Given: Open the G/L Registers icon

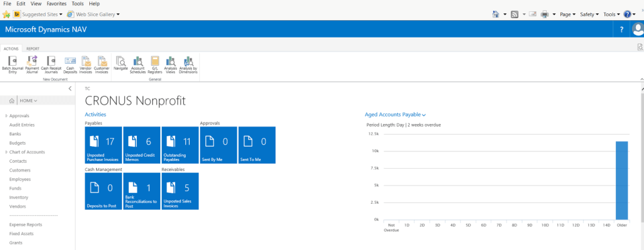Looking at the screenshot, I should pos(155,65).
